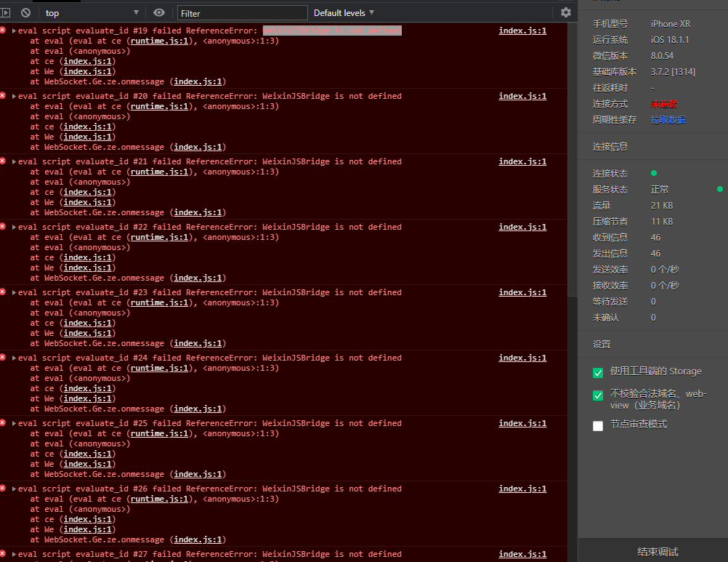Open index.js:1 link in #20 WebSocket onmessage line
Viewport: 728px width, 562px height.
pyautogui.click(x=198, y=148)
